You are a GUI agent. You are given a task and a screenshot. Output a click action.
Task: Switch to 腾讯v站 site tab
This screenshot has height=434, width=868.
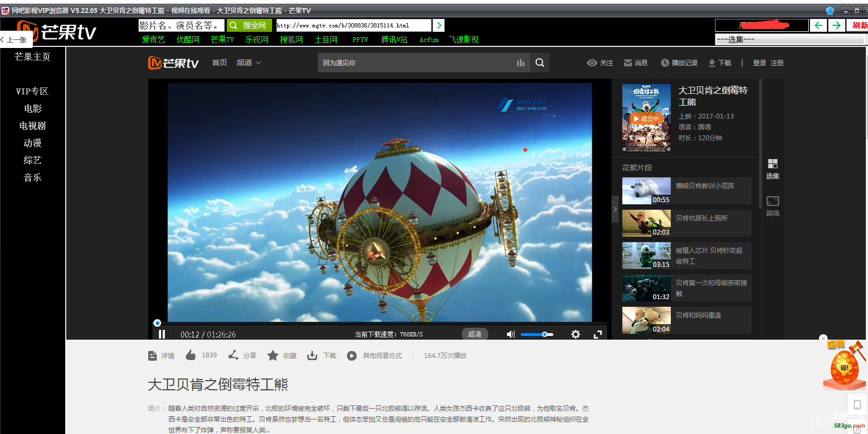[x=394, y=39]
